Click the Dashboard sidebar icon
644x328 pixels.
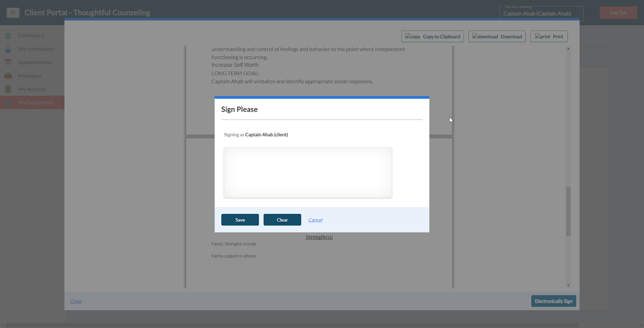click(8, 35)
